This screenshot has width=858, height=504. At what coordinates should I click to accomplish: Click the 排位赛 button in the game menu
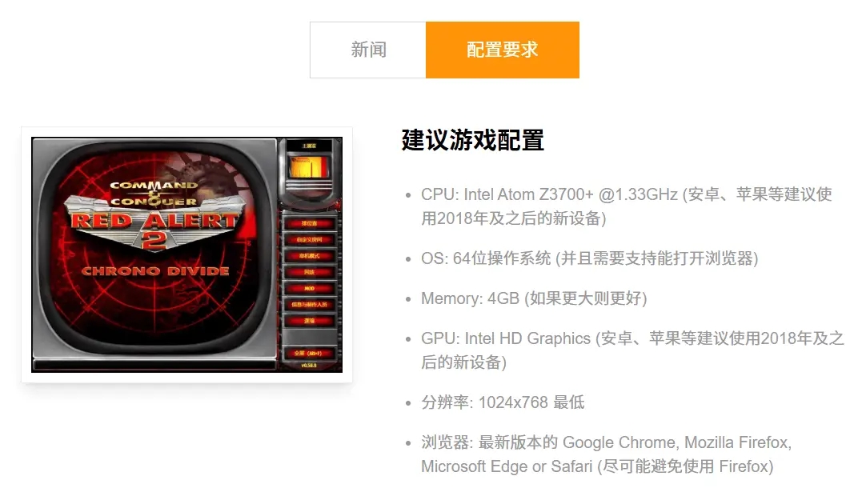click(x=309, y=223)
